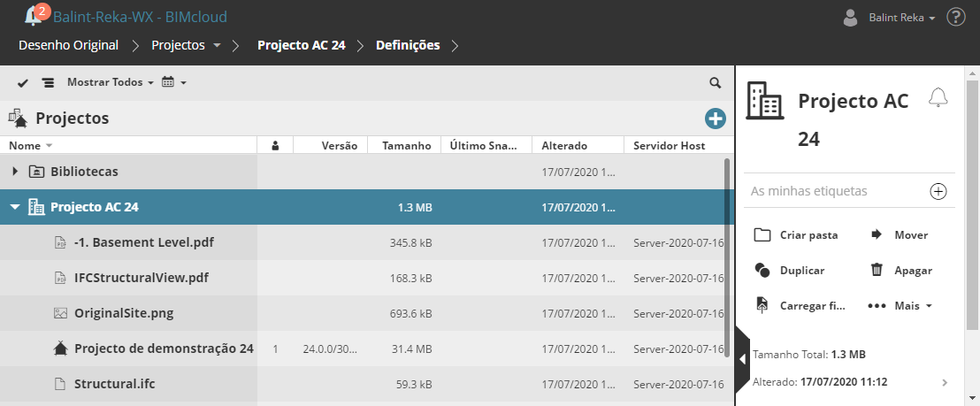
Task: Click the Structural.ifc file icon
Action: 61,384
